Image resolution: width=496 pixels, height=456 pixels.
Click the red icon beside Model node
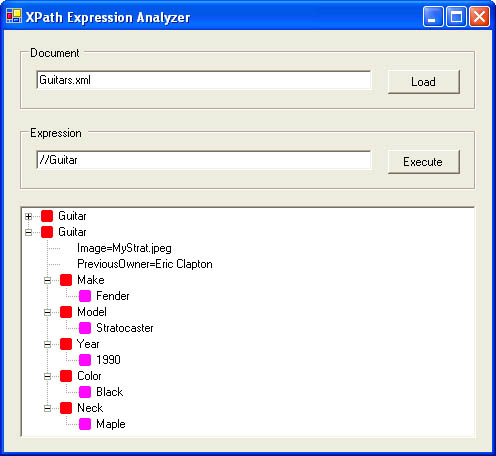(66, 312)
